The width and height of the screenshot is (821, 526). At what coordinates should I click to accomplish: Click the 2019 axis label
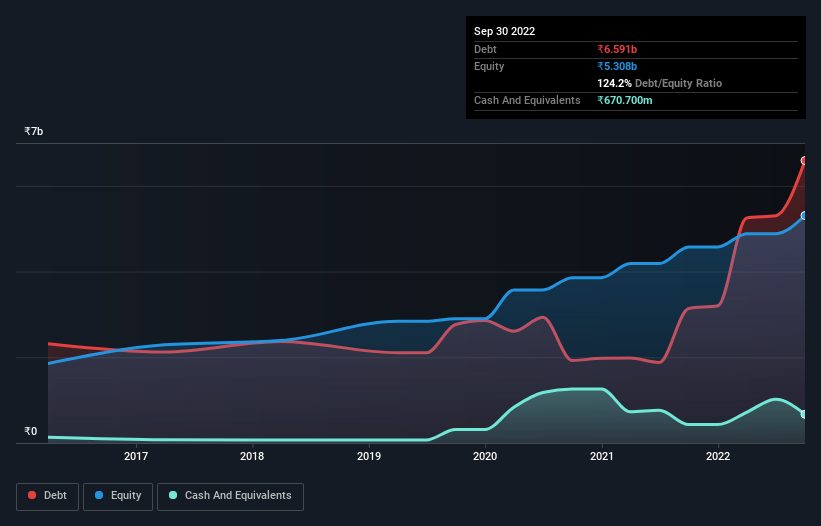pyautogui.click(x=369, y=456)
